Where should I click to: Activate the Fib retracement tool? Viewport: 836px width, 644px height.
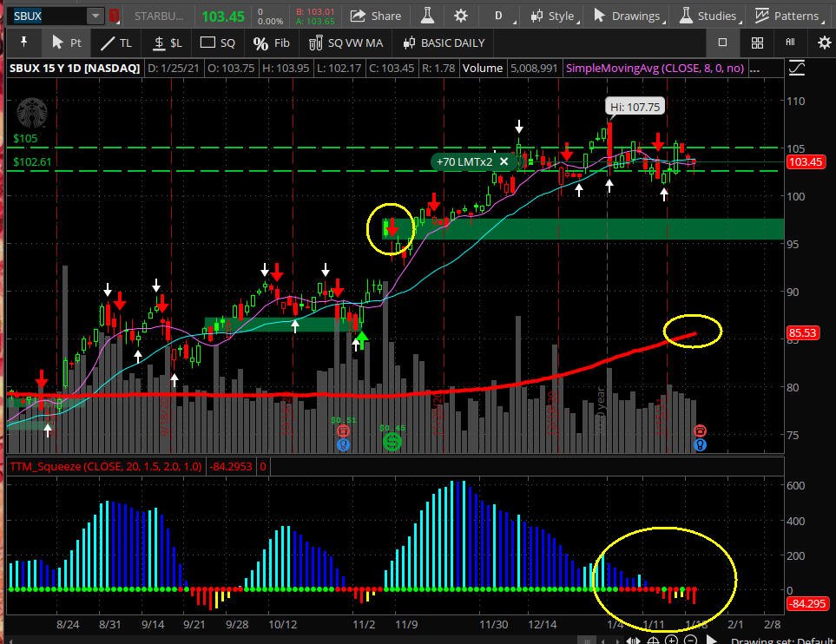(272, 43)
